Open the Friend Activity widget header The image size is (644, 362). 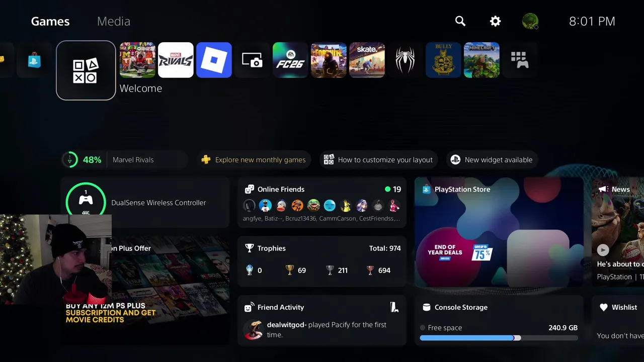click(281, 307)
